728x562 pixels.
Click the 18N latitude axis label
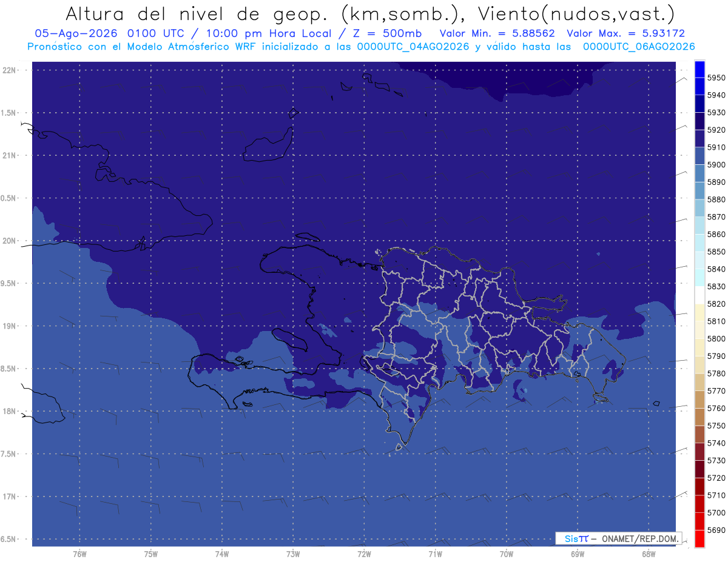click(x=10, y=411)
